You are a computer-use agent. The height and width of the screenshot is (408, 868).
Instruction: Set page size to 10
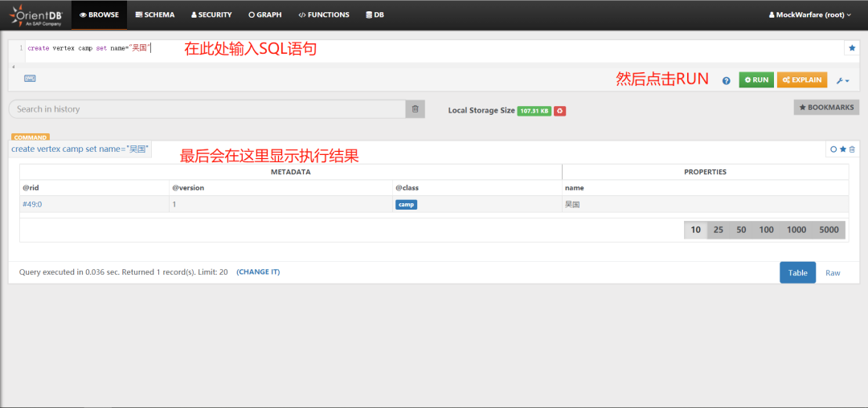[x=696, y=230]
